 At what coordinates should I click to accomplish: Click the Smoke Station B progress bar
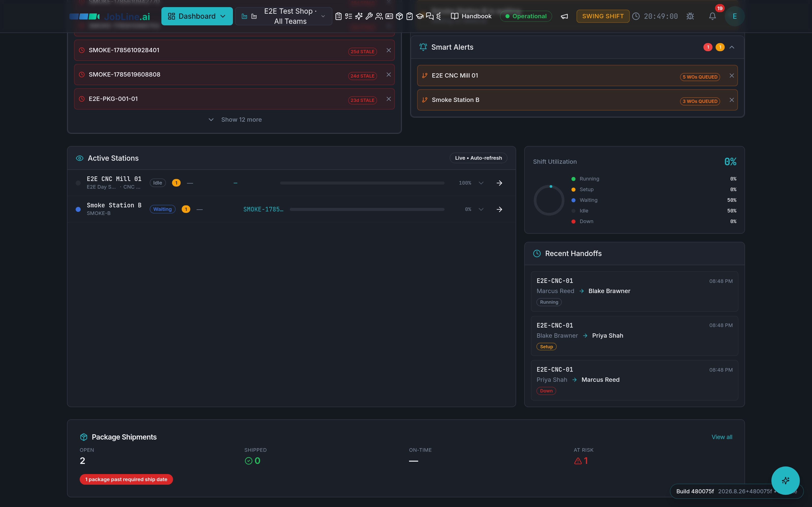point(367,209)
